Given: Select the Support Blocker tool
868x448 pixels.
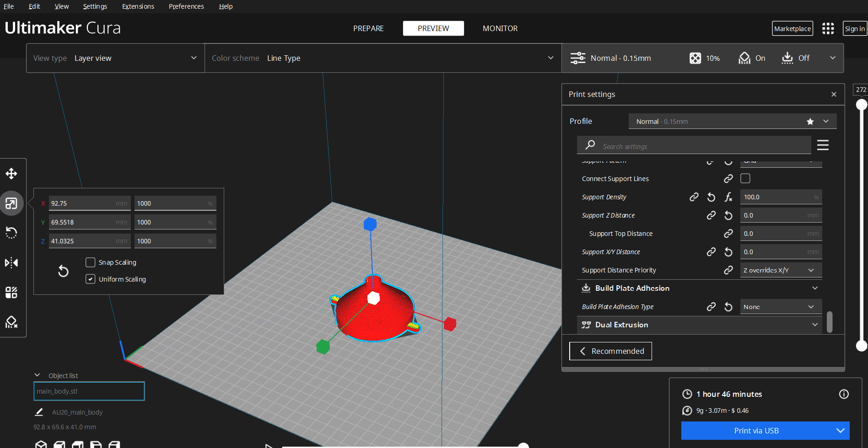Looking at the screenshot, I should click(x=11, y=322).
